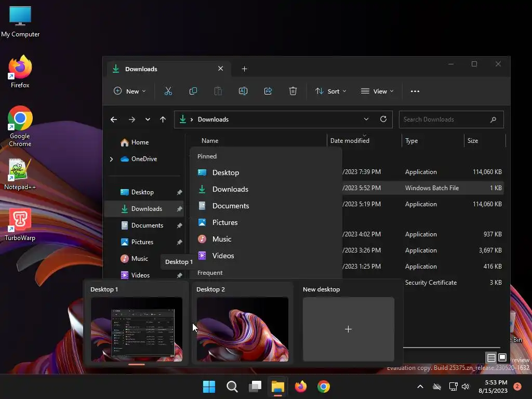
Task: Sort by Size column header
Action: click(473, 140)
